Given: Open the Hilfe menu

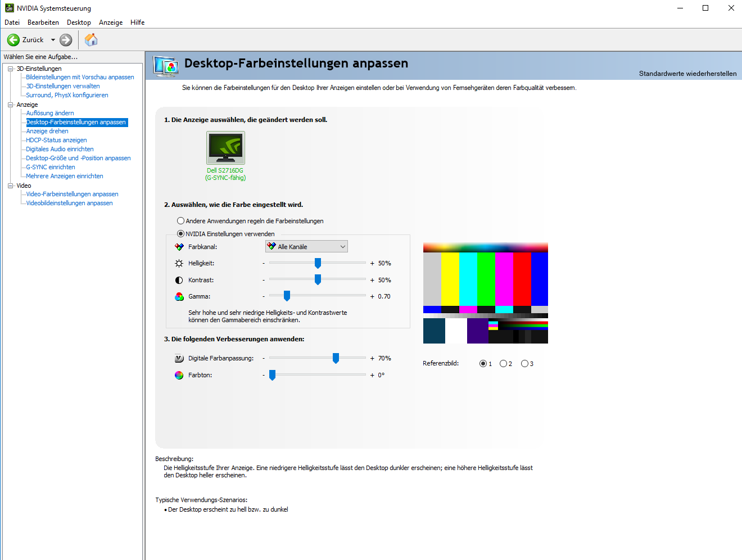Looking at the screenshot, I should [138, 22].
